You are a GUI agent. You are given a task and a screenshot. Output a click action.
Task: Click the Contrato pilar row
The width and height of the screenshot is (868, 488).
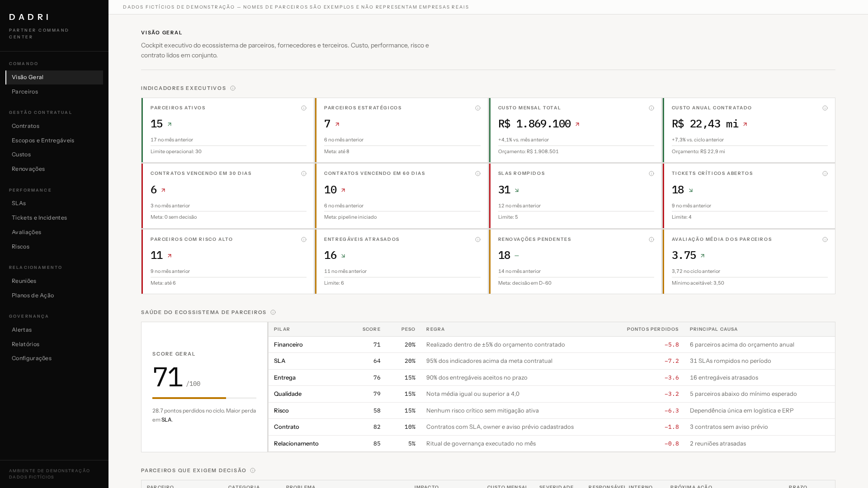[x=552, y=427]
